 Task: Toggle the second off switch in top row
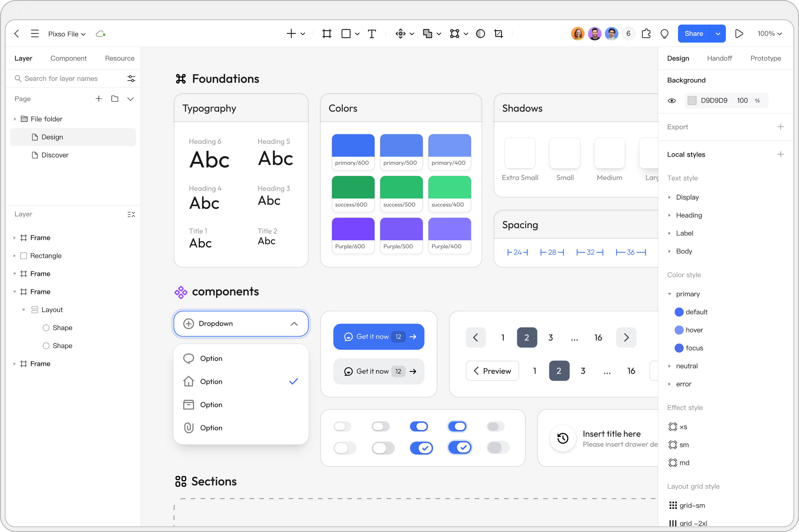click(x=381, y=426)
